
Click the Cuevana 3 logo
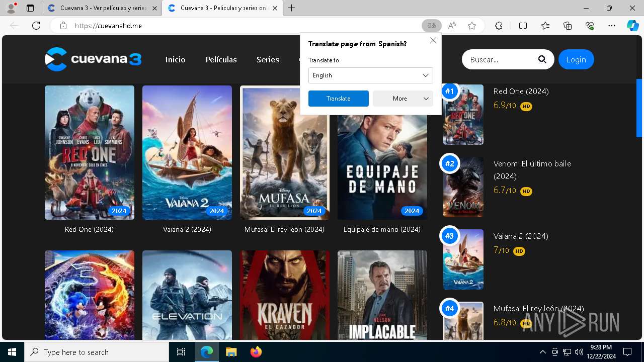[x=93, y=59]
